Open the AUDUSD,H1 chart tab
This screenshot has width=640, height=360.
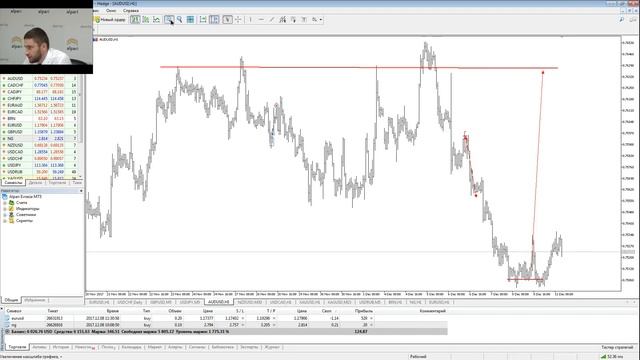[x=219, y=302]
